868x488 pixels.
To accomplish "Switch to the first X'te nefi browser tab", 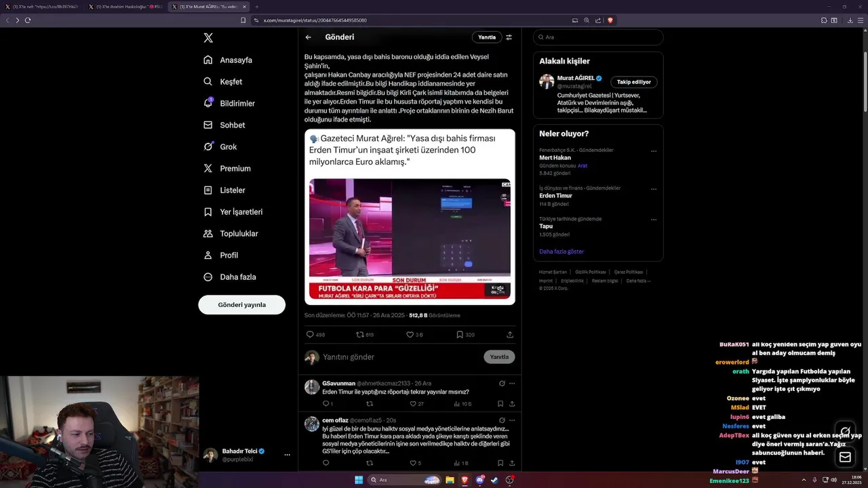I will point(42,7).
